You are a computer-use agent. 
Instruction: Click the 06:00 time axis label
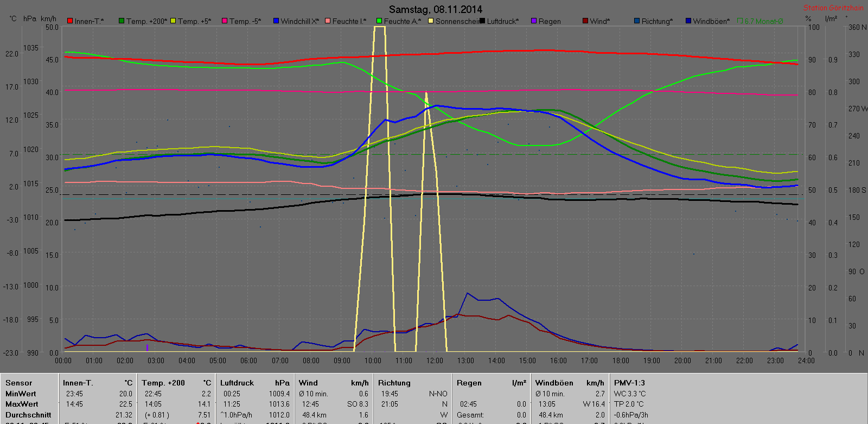[x=249, y=360]
